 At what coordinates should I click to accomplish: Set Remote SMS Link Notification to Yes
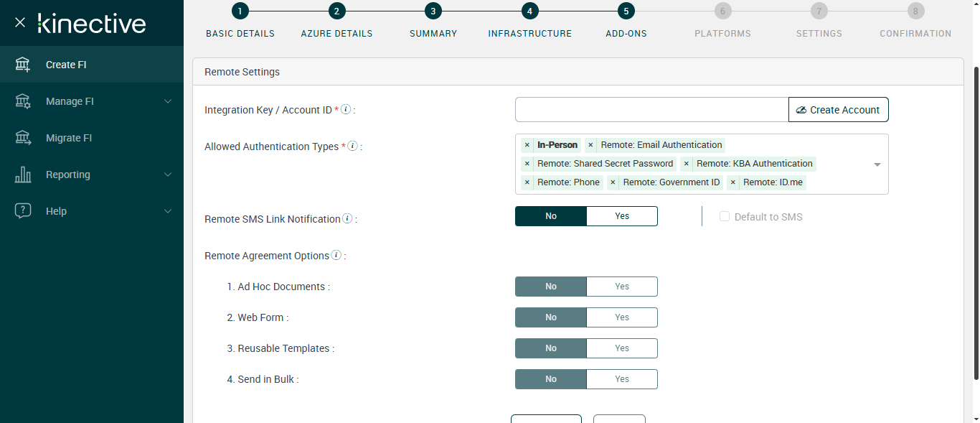pos(621,216)
